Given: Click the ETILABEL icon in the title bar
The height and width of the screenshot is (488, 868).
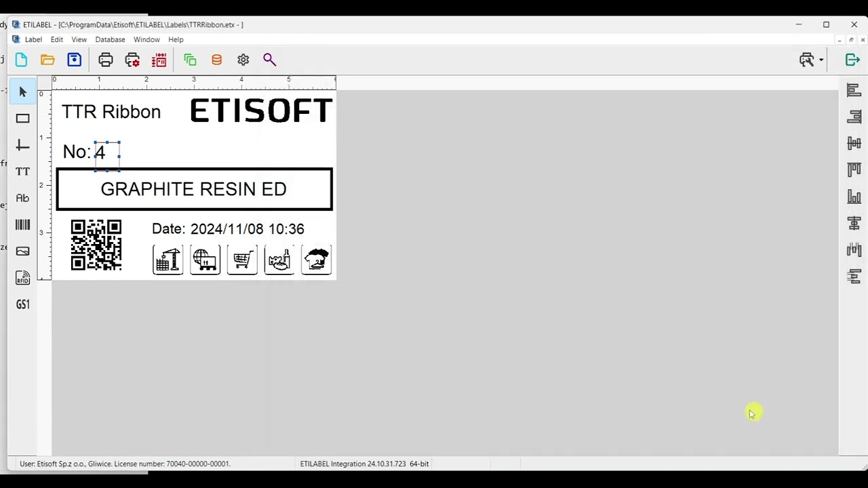Looking at the screenshot, I should 16,24.
